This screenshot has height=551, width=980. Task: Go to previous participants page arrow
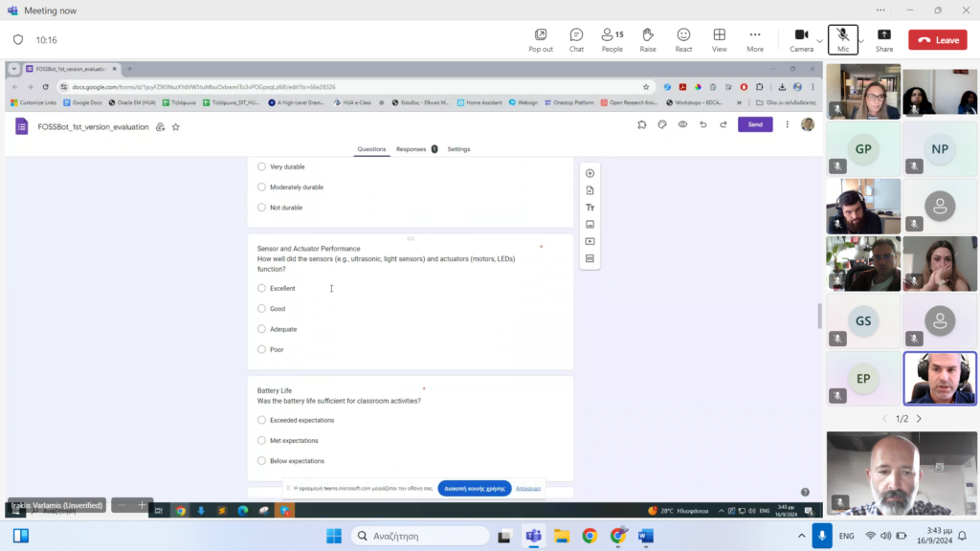click(x=884, y=419)
